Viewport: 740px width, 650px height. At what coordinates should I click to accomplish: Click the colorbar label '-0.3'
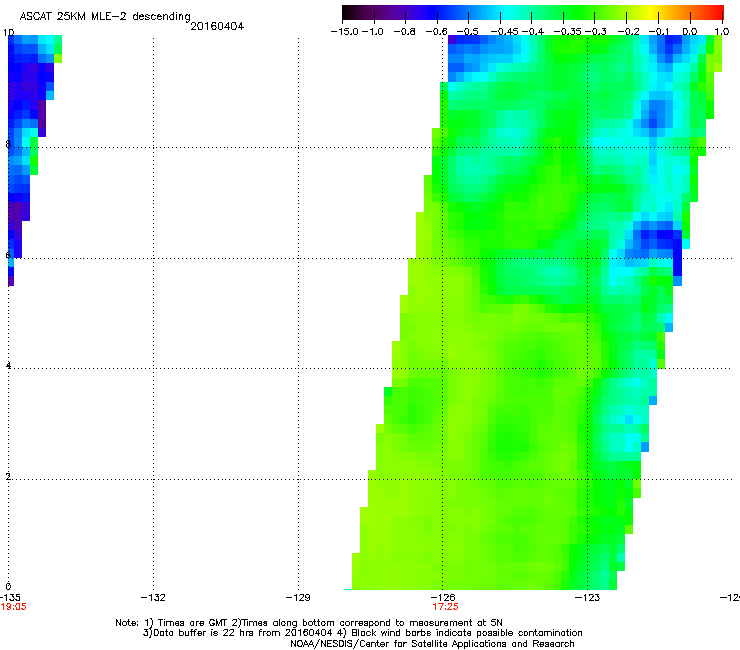tap(596, 32)
